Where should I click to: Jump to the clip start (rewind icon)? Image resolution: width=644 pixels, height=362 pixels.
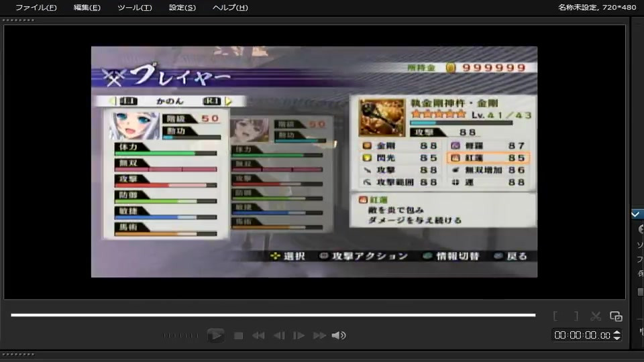point(258,336)
